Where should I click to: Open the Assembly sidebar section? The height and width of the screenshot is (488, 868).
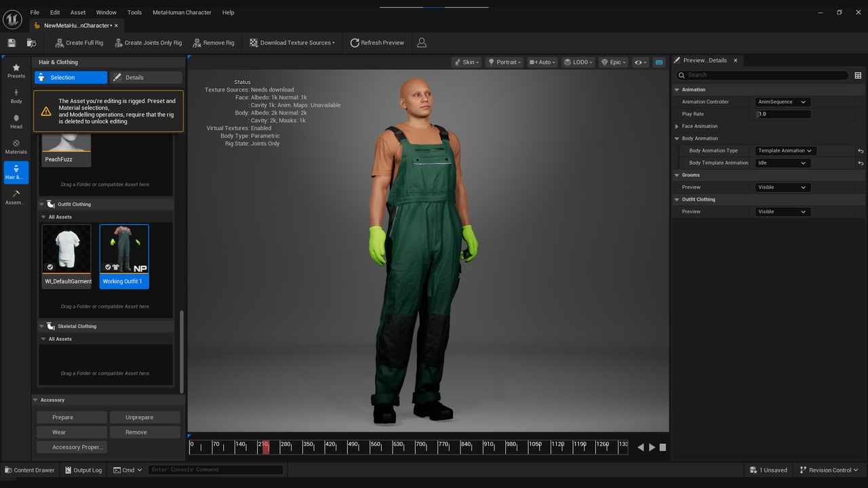tap(16, 197)
